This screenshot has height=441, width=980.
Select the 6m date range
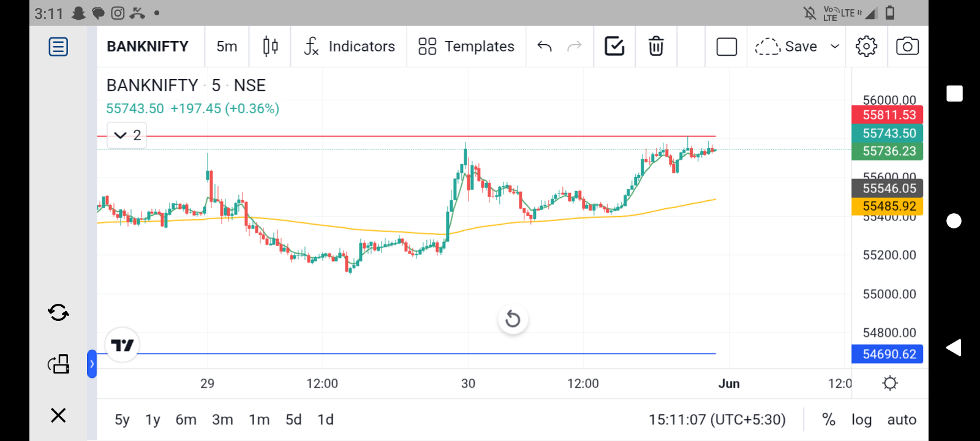pyautogui.click(x=186, y=420)
